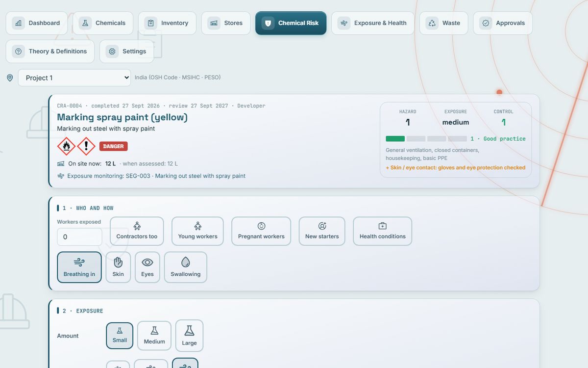Click the orange Skin / eye contact note

coord(456,168)
